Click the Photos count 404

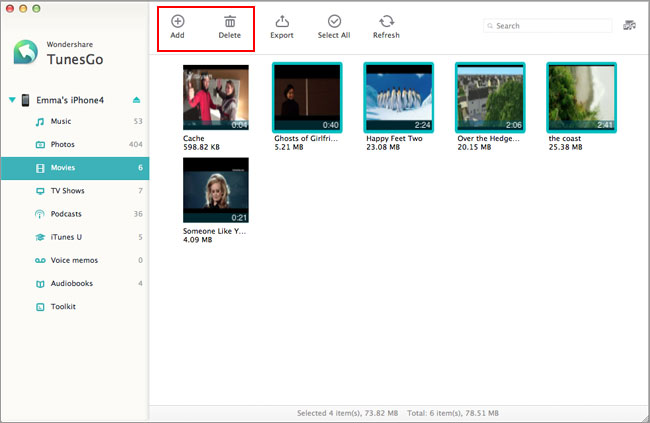pos(136,145)
